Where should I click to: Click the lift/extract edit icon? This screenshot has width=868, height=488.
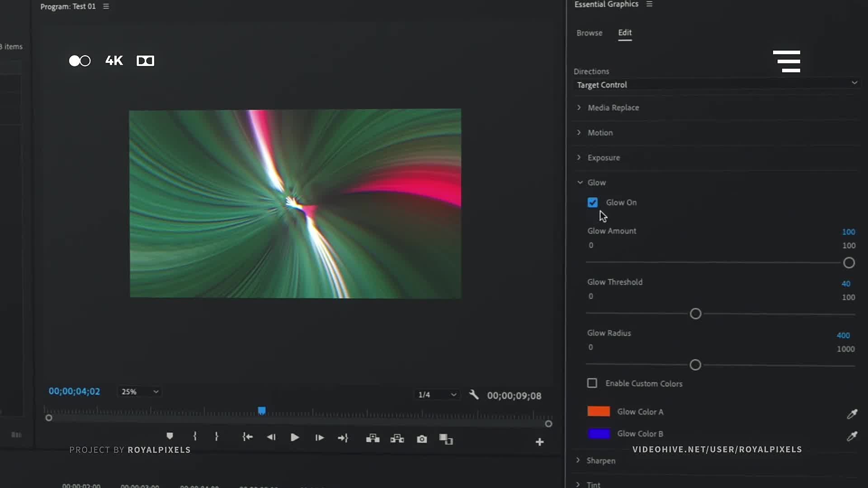pos(372,438)
